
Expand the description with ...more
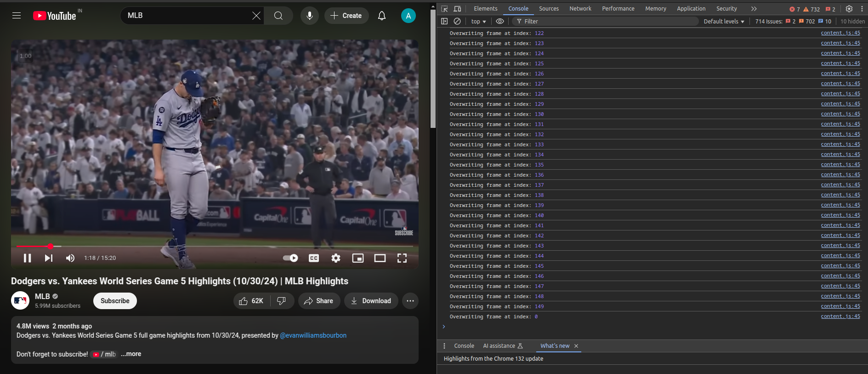[131, 354]
